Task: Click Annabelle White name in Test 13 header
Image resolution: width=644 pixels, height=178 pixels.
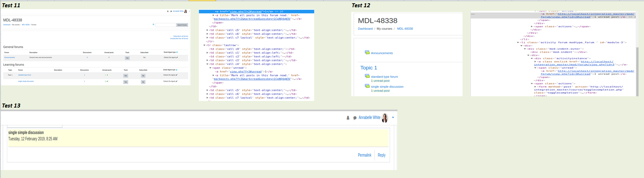Action: click(x=369, y=117)
